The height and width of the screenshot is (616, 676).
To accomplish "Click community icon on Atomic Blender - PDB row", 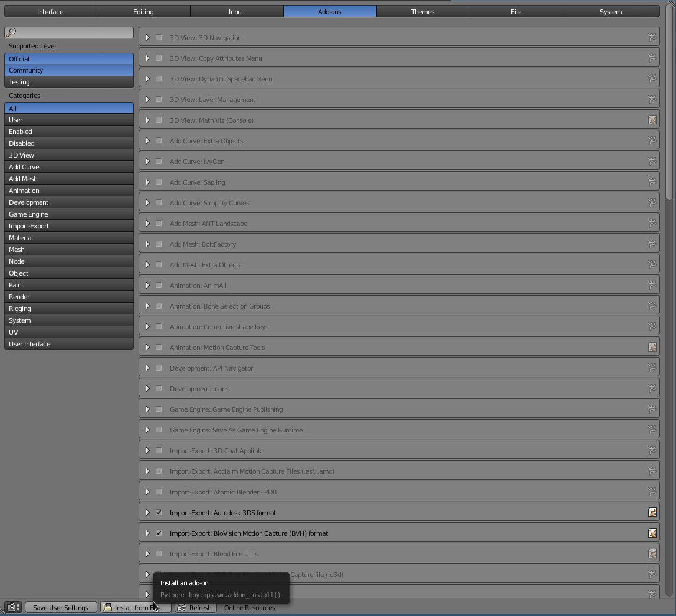I will (652, 492).
